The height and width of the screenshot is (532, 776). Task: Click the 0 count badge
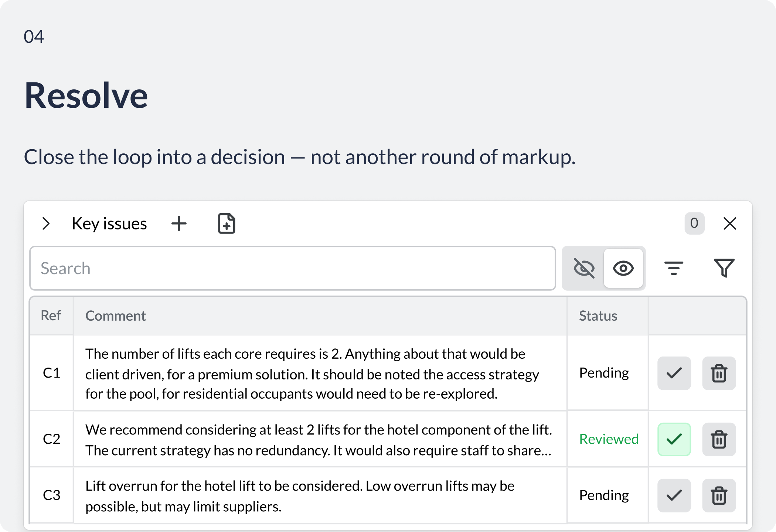click(x=694, y=223)
